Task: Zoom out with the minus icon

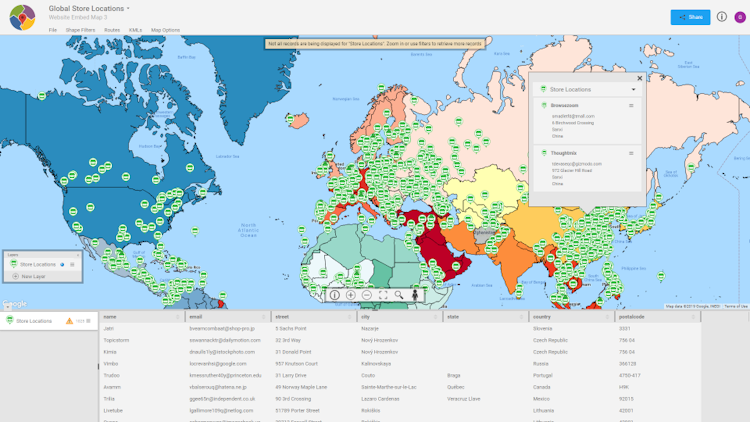Action: [x=367, y=295]
